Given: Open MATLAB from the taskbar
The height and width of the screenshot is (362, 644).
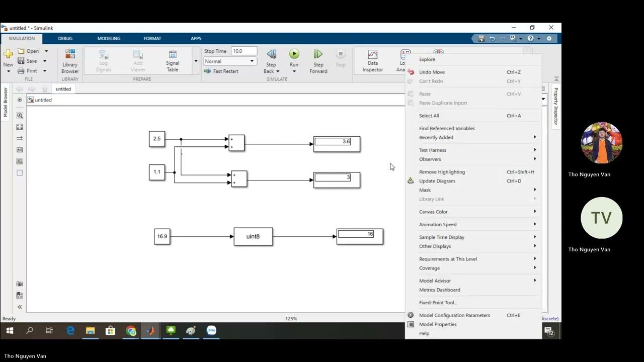Looking at the screenshot, I should click(x=150, y=330).
